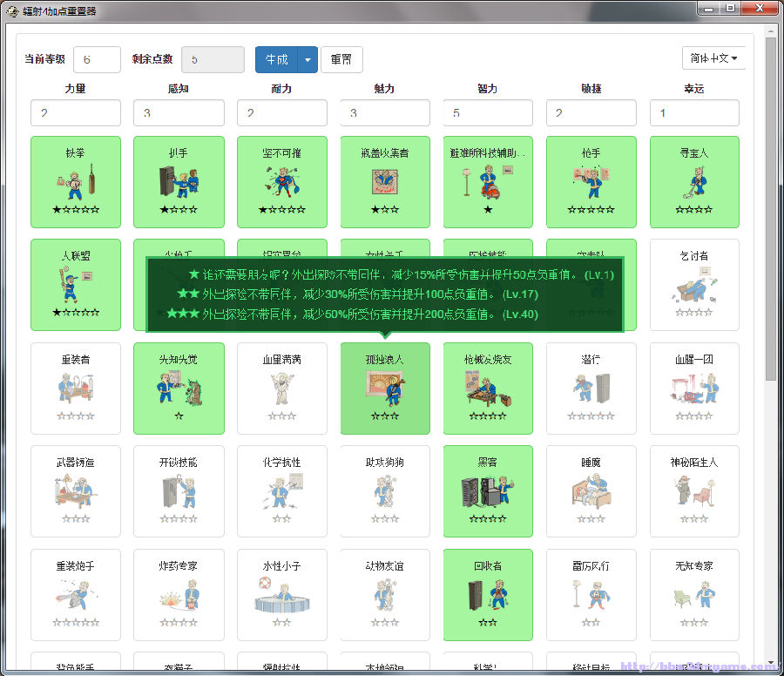The height and width of the screenshot is (676, 784).
Task: Select the 炸药专家 (Demolition Expert) perk
Action: click(x=179, y=594)
